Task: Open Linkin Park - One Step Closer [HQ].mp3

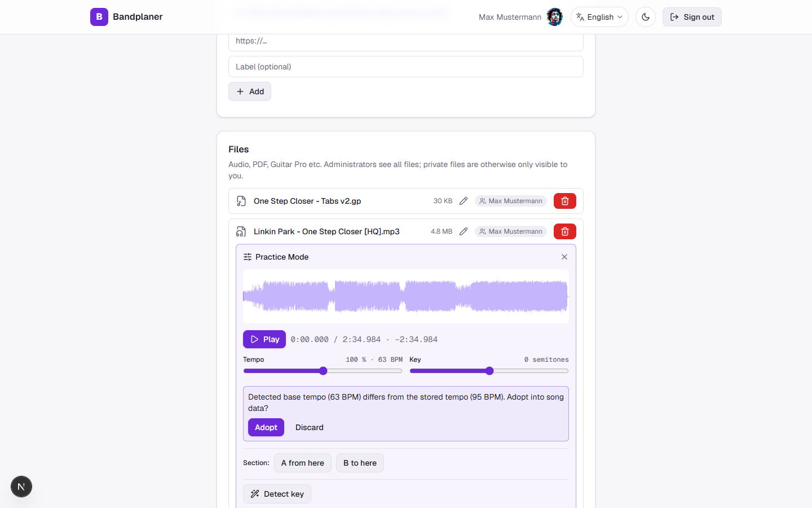Action: 326,231
